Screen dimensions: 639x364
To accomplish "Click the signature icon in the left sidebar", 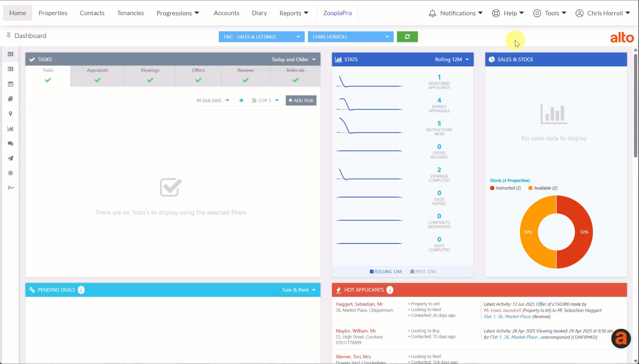I will coord(10,188).
